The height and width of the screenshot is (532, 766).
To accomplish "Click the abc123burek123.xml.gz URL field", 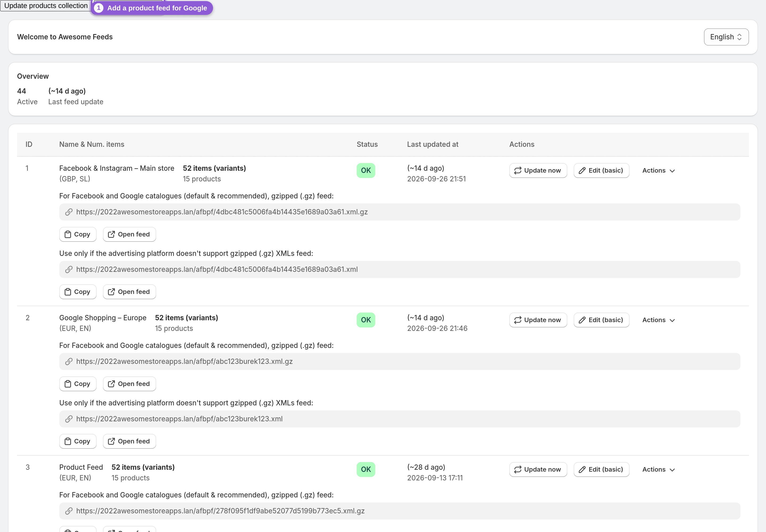I will (x=400, y=361).
